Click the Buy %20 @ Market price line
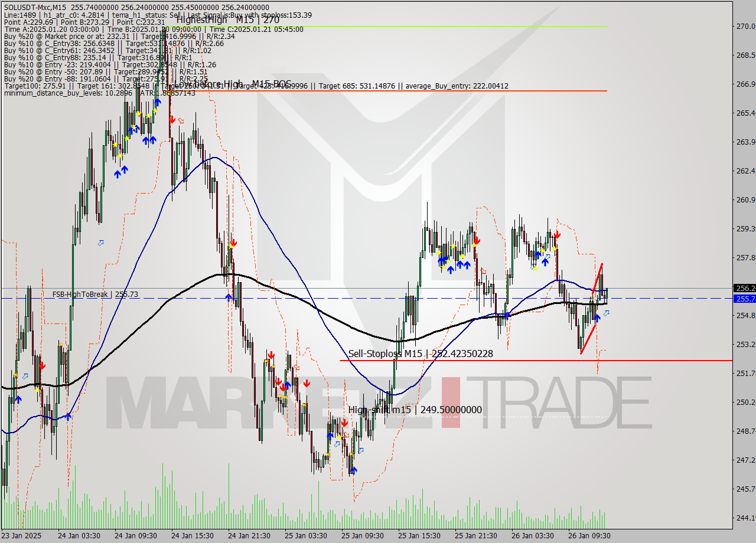The height and width of the screenshot is (543, 756). pos(119,36)
